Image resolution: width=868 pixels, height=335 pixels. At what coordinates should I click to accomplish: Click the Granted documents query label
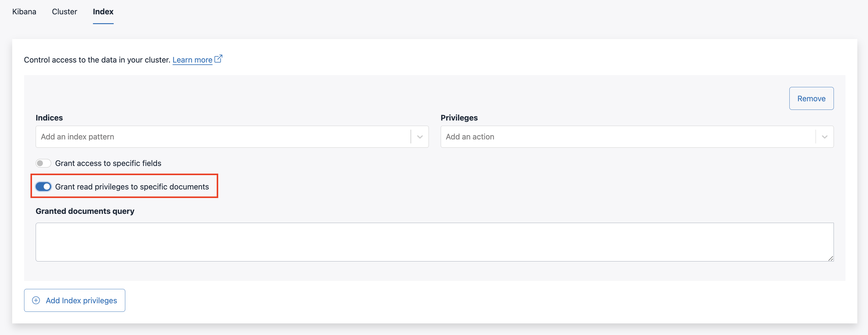point(85,211)
